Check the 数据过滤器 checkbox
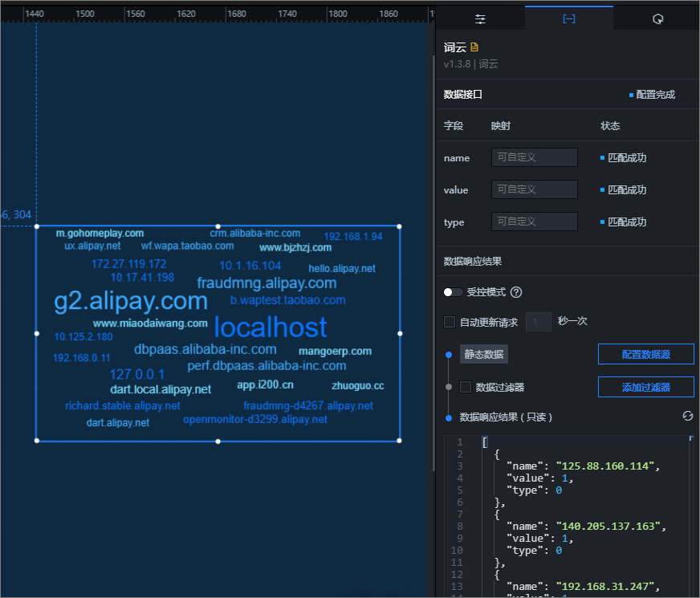This screenshot has width=700, height=598. (x=465, y=387)
